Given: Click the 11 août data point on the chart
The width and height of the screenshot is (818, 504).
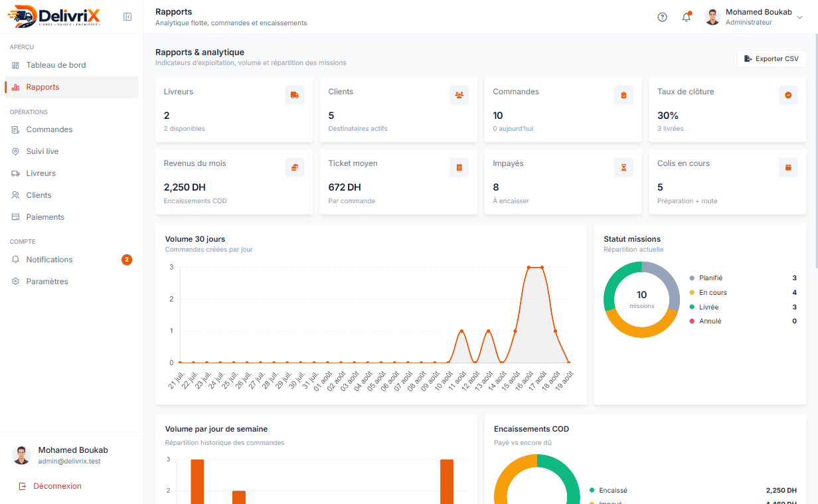Looking at the screenshot, I should tap(461, 331).
